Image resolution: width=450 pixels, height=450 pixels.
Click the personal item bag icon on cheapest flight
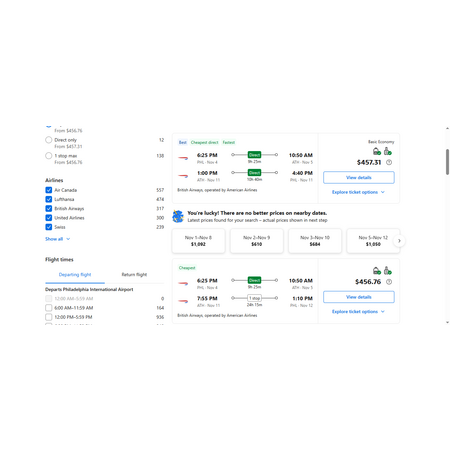click(377, 270)
